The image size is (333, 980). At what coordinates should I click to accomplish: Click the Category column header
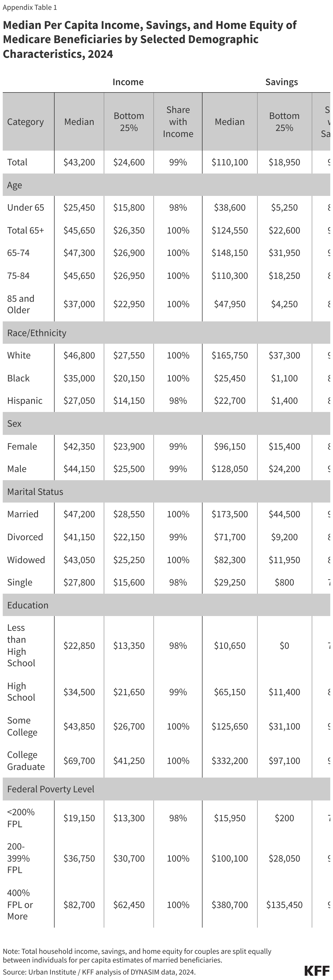(x=25, y=122)
